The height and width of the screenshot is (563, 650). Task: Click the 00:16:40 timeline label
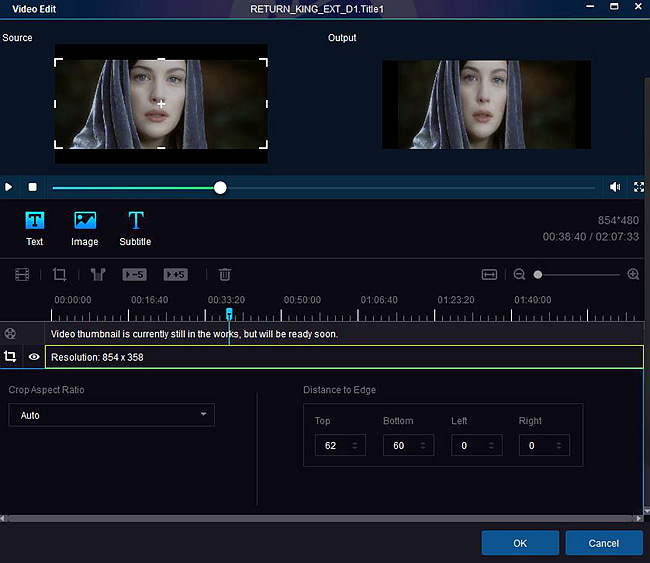click(150, 300)
